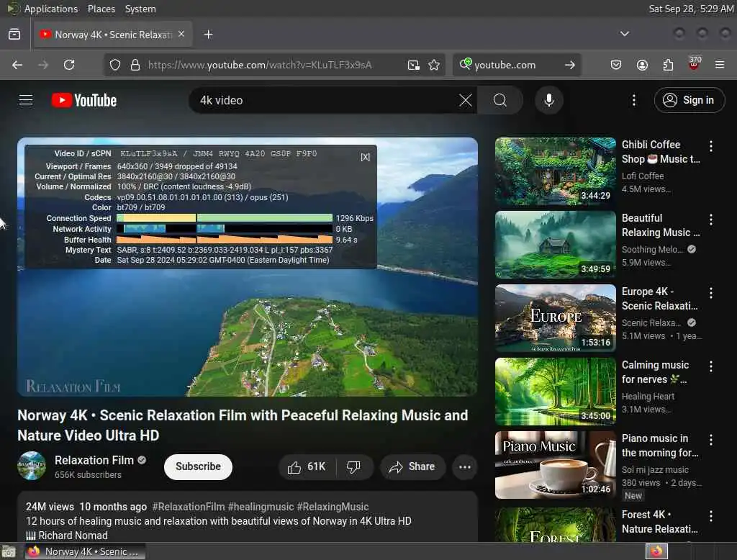Screen dimensions: 737x560
Task: Show desktop via bottom-left panel icon
Action: coord(9,551)
